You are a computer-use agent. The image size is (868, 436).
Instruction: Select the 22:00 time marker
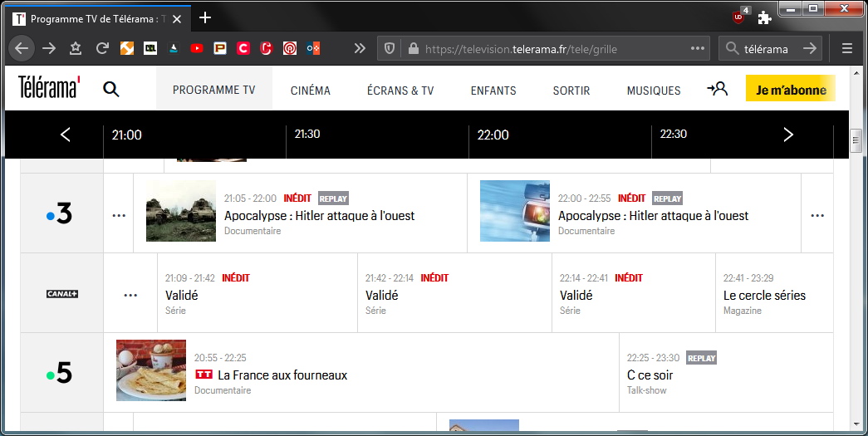[x=493, y=135]
